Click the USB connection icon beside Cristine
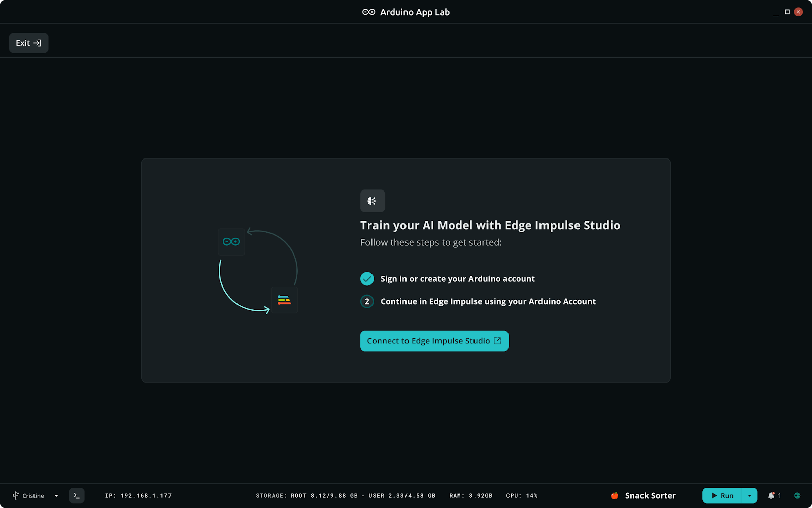This screenshot has width=812, height=508. point(16,495)
